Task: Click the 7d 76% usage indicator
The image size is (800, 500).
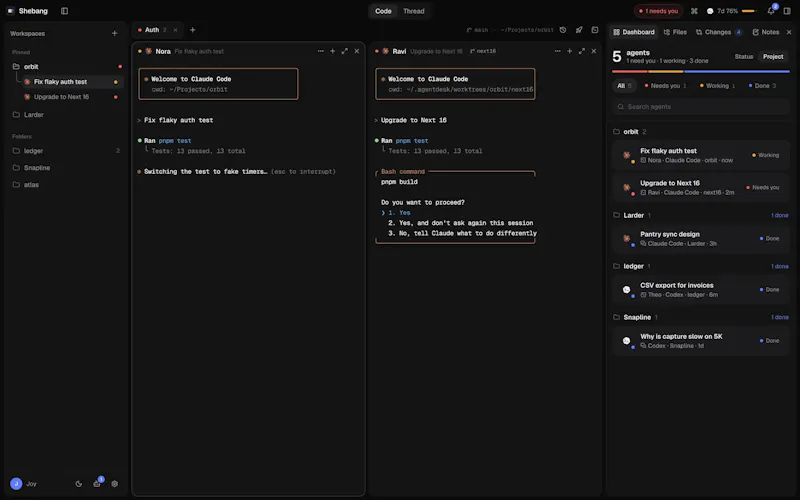Action: pos(733,11)
